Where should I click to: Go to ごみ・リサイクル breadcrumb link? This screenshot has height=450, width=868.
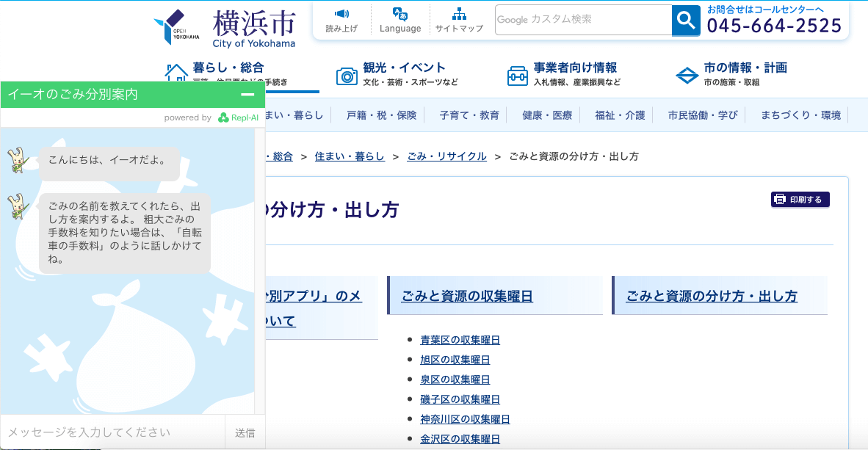click(x=446, y=156)
